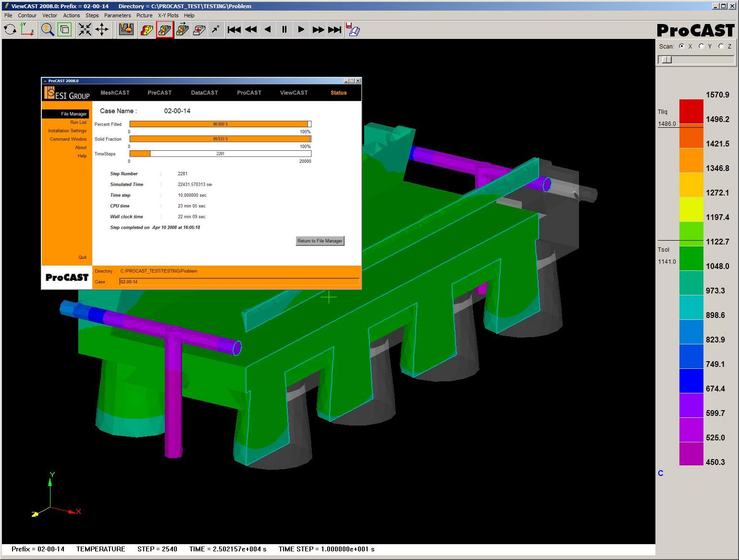Open the X-Y Plots menu
This screenshot has height=560, width=739.
[x=168, y=15]
